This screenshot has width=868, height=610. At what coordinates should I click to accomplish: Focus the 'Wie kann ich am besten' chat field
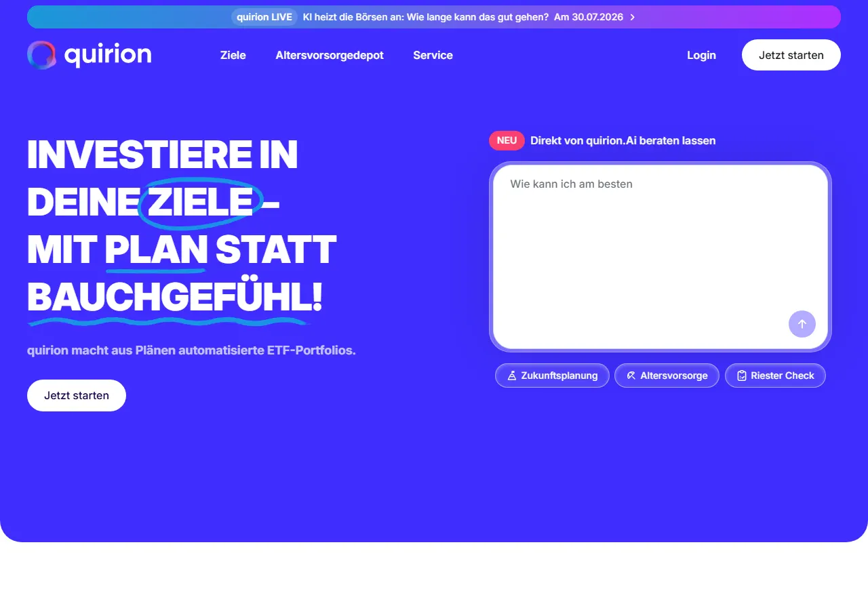[x=660, y=257]
